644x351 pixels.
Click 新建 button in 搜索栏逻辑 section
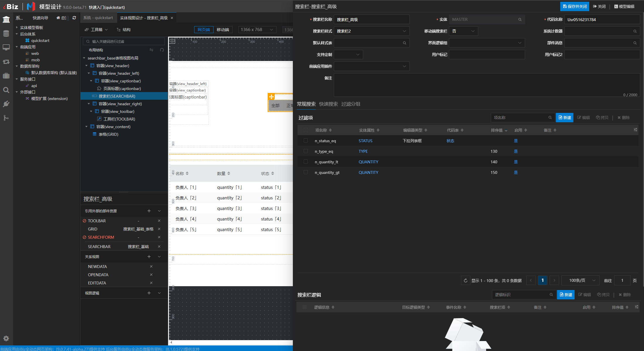566,295
